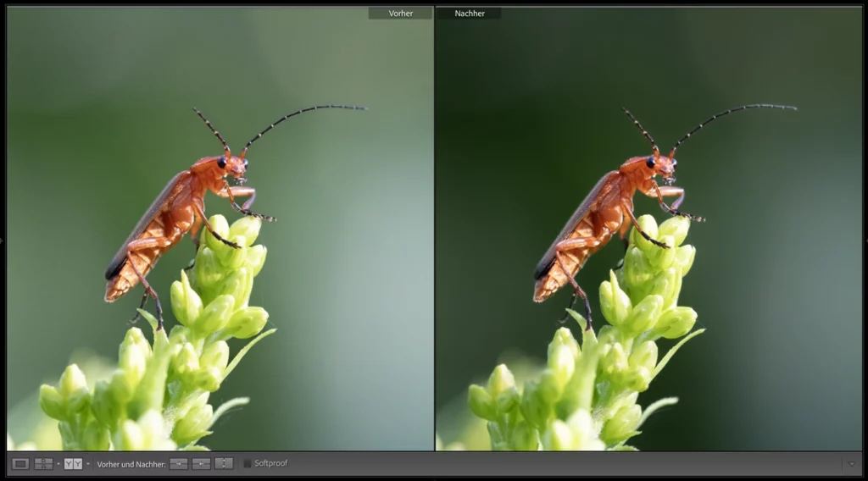Screen dimensions: 868x481
Task: Copy Before settings to After
Action: 179,463
